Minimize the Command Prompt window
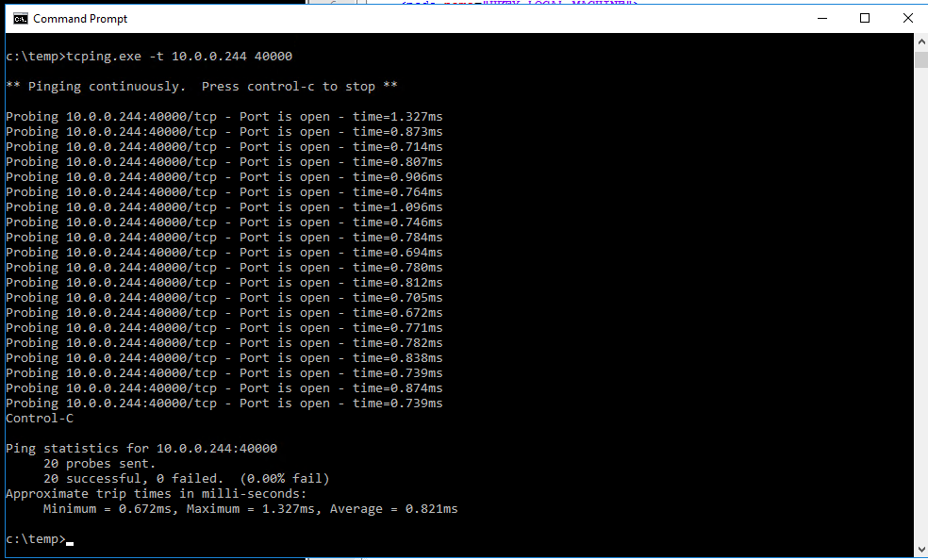Image resolution: width=928 pixels, height=560 pixels. click(820, 18)
